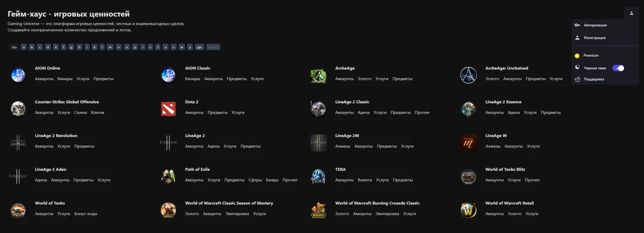Click the World of Warcraft Retail title
Image resolution: width=644 pixels, height=233 pixels.
tap(509, 203)
